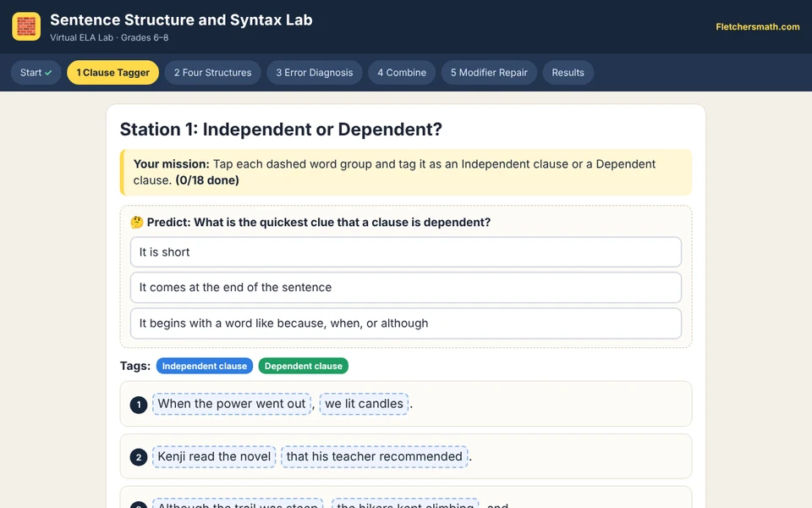Click the "Tags:" label
This screenshot has width=812, height=508.
point(135,366)
